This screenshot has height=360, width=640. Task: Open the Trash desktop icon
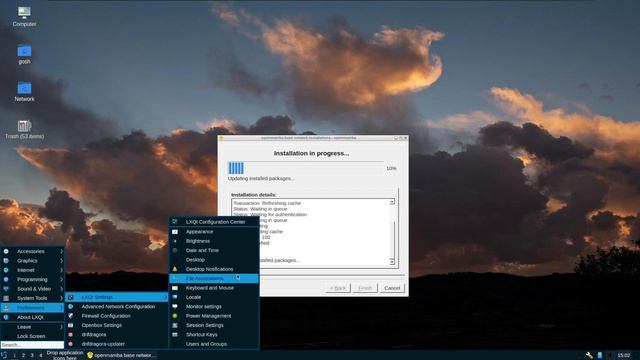(x=24, y=126)
